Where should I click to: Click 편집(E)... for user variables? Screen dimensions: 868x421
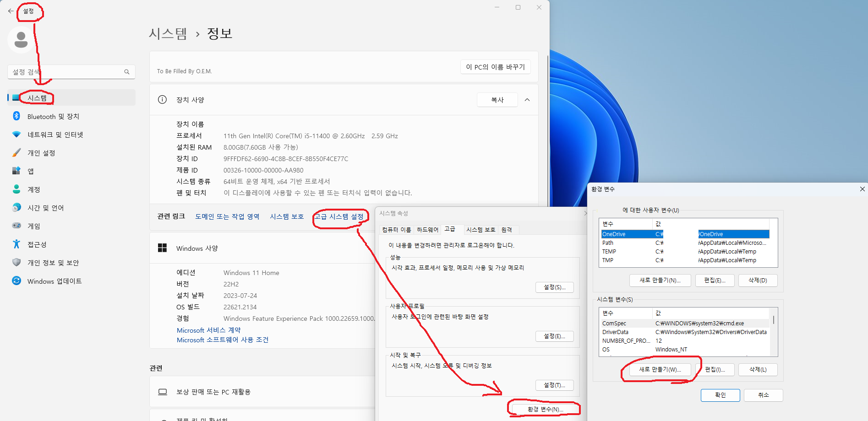(715, 281)
